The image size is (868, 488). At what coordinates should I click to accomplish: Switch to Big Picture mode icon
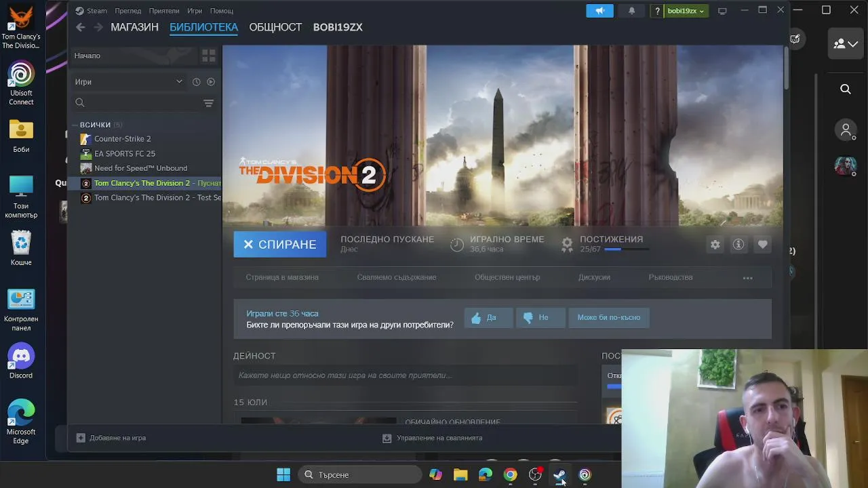click(x=722, y=11)
